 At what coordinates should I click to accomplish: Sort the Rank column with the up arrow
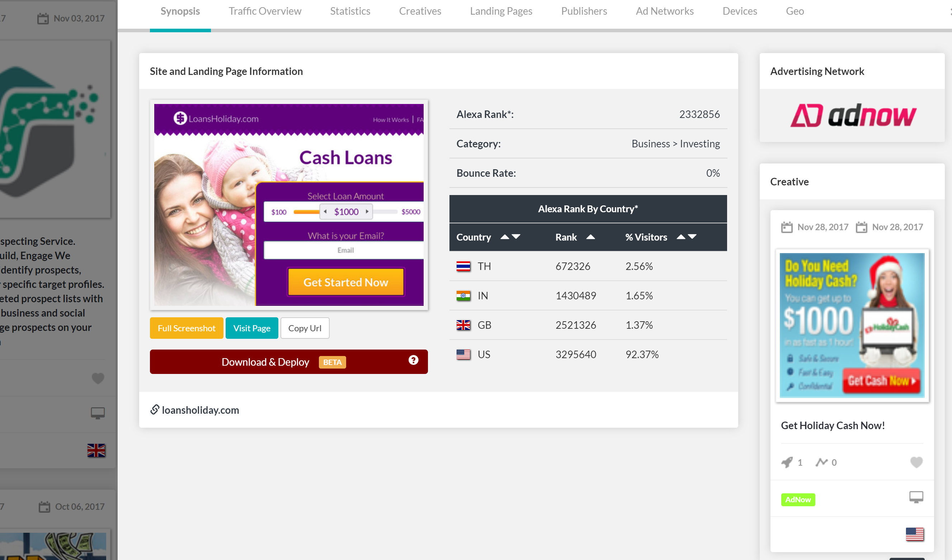point(590,237)
